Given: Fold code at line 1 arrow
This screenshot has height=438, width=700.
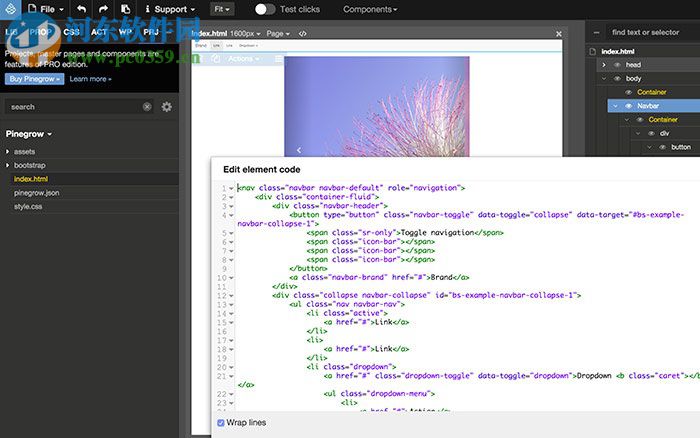Looking at the screenshot, I should point(231,188).
